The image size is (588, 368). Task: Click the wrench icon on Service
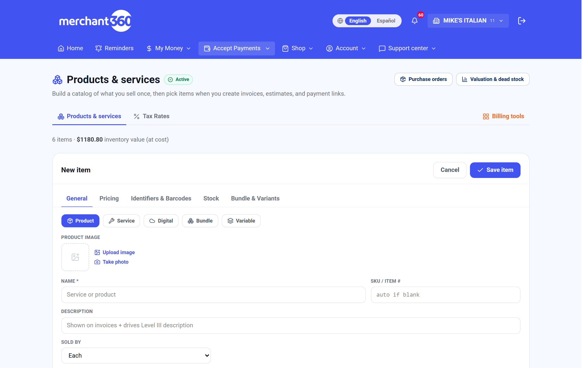point(112,221)
